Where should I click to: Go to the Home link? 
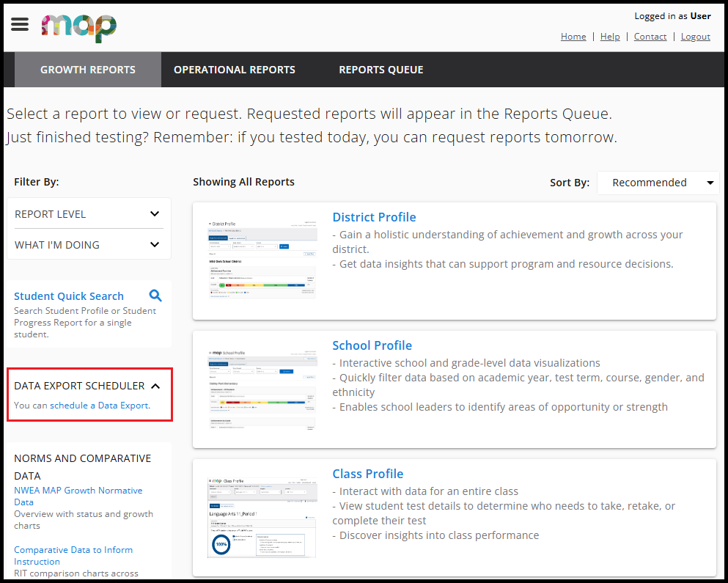point(573,37)
